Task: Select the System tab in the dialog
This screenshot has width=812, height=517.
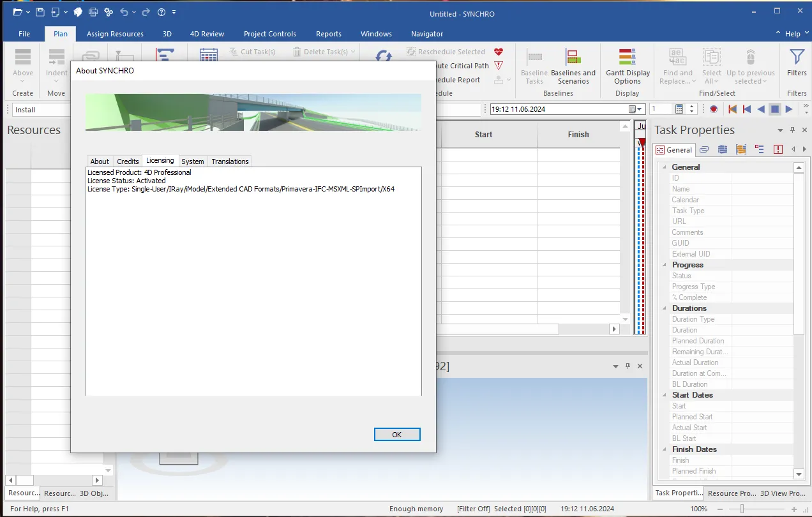Action: [x=193, y=161]
